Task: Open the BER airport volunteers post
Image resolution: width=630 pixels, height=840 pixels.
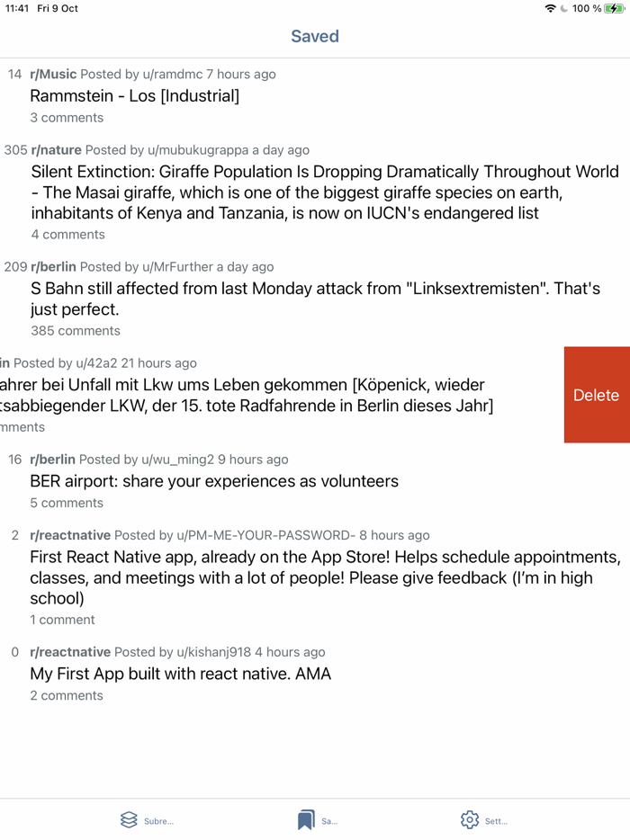Action: [x=214, y=480]
